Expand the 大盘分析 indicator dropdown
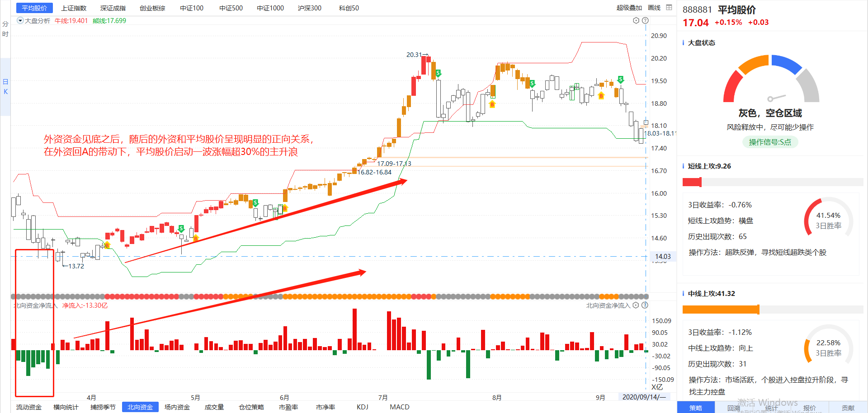 20,20
